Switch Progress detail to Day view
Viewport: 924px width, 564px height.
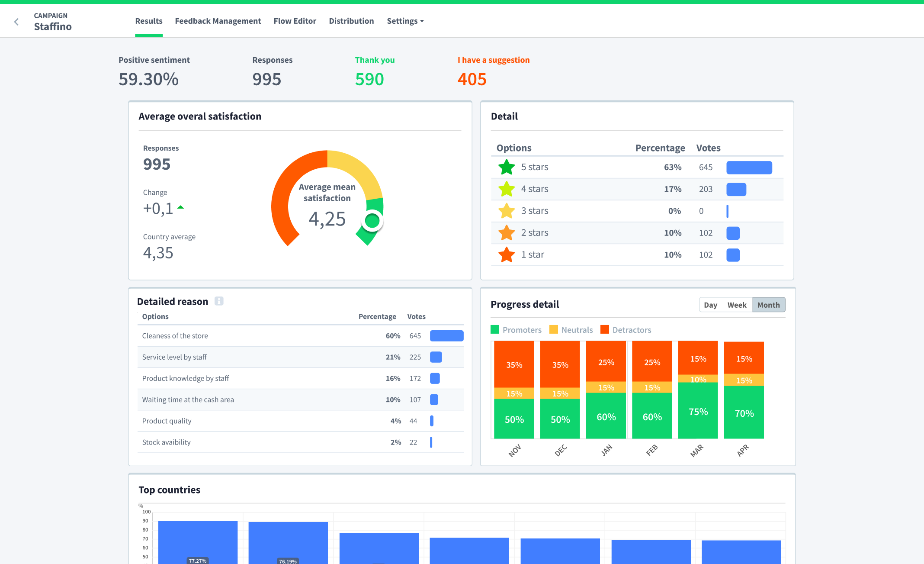pos(710,304)
